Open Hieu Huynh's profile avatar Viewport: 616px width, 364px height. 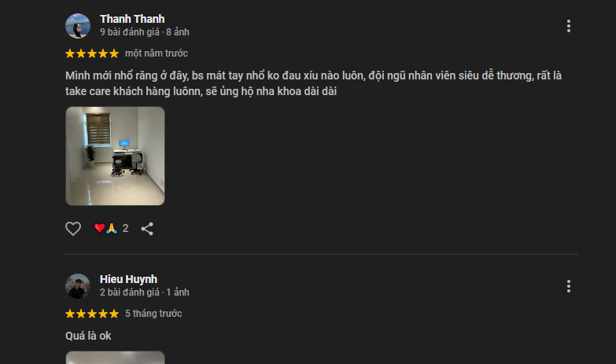coord(78,286)
